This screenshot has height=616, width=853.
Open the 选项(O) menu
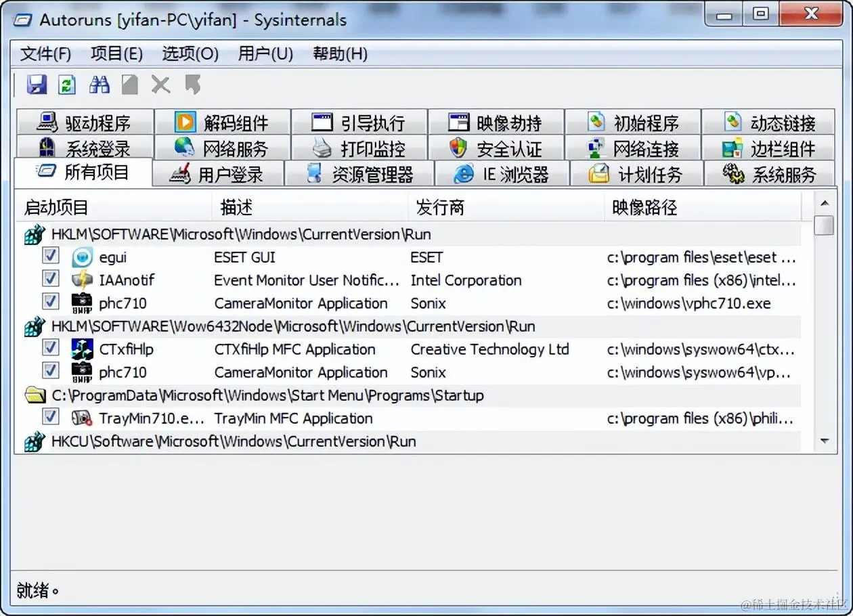190,54
